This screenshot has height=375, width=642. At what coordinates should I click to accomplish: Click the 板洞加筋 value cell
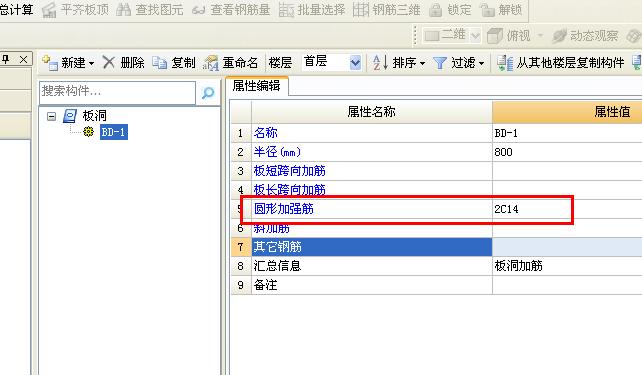click(x=567, y=266)
